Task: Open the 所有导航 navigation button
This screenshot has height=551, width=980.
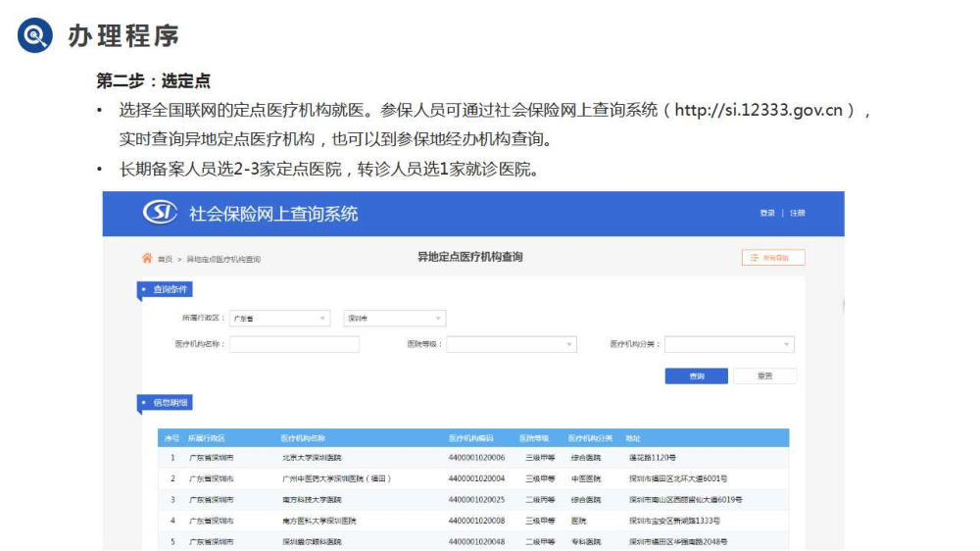Action: [773, 258]
